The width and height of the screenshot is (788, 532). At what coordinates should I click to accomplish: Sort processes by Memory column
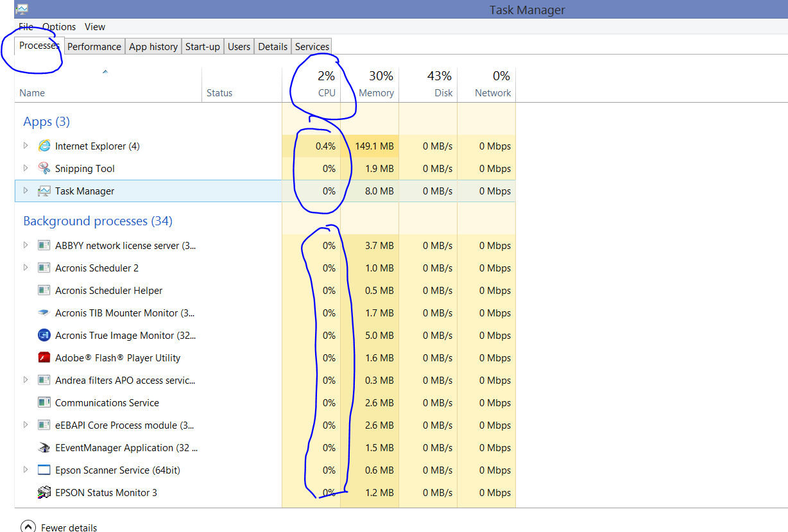pos(370,85)
